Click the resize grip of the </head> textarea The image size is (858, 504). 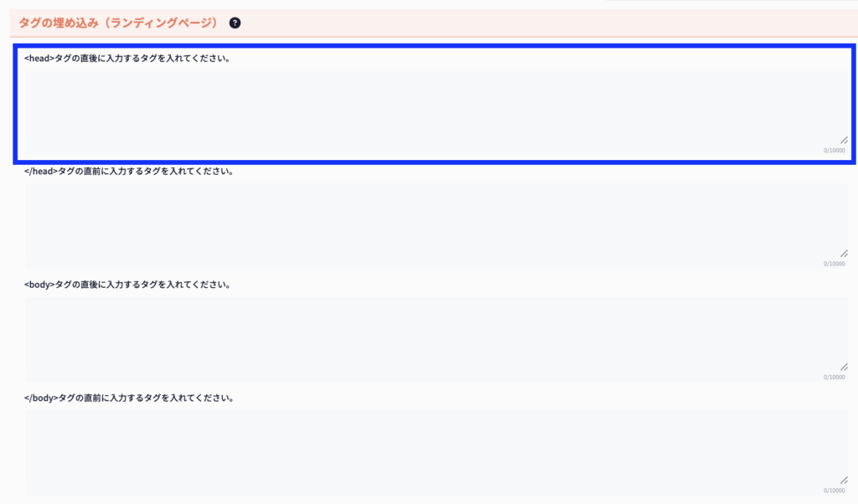coord(844,253)
